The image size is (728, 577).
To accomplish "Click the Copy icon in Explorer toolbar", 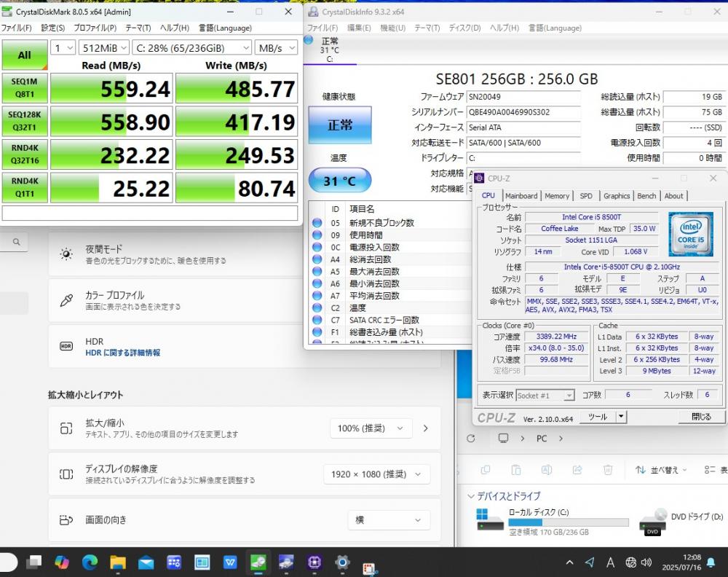I will click(486, 470).
